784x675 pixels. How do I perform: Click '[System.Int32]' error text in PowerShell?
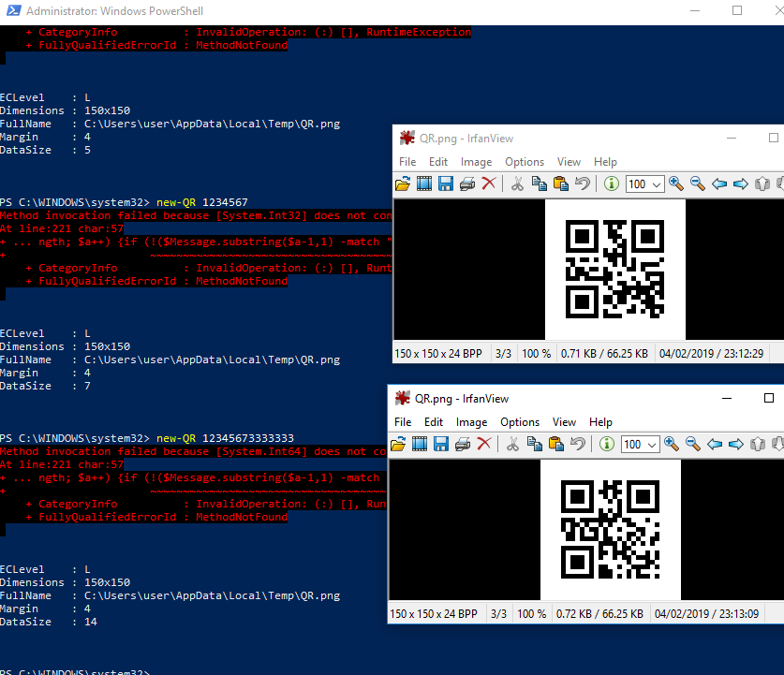click(261, 216)
